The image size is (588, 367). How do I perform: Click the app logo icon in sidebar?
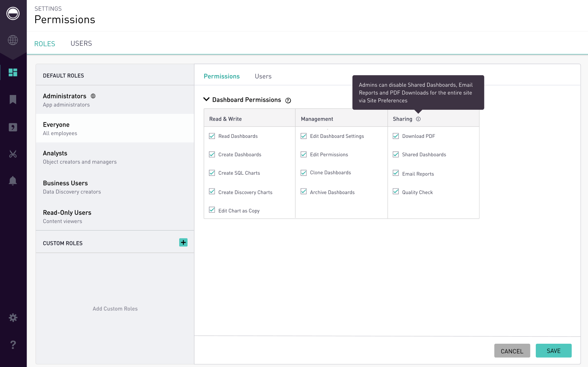click(13, 14)
